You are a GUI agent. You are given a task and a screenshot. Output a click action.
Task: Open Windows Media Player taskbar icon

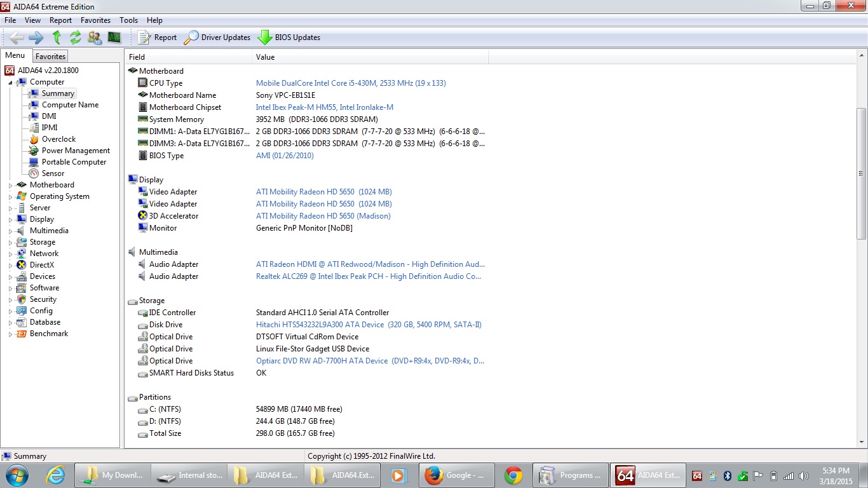[398, 475]
